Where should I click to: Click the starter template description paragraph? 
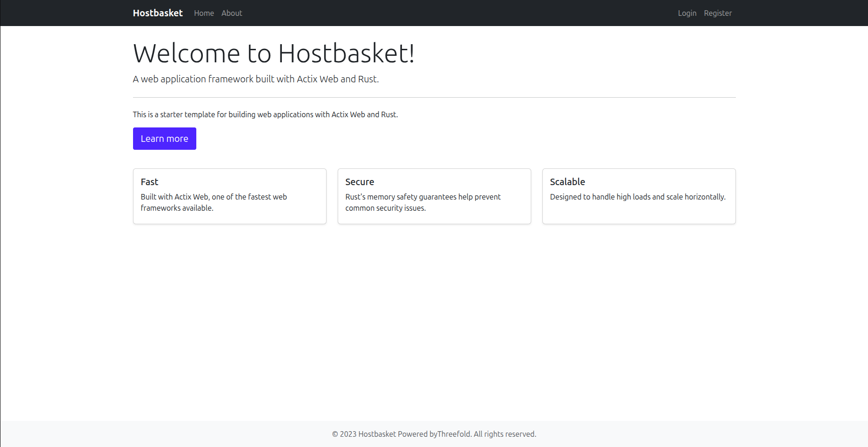point(265,114)
